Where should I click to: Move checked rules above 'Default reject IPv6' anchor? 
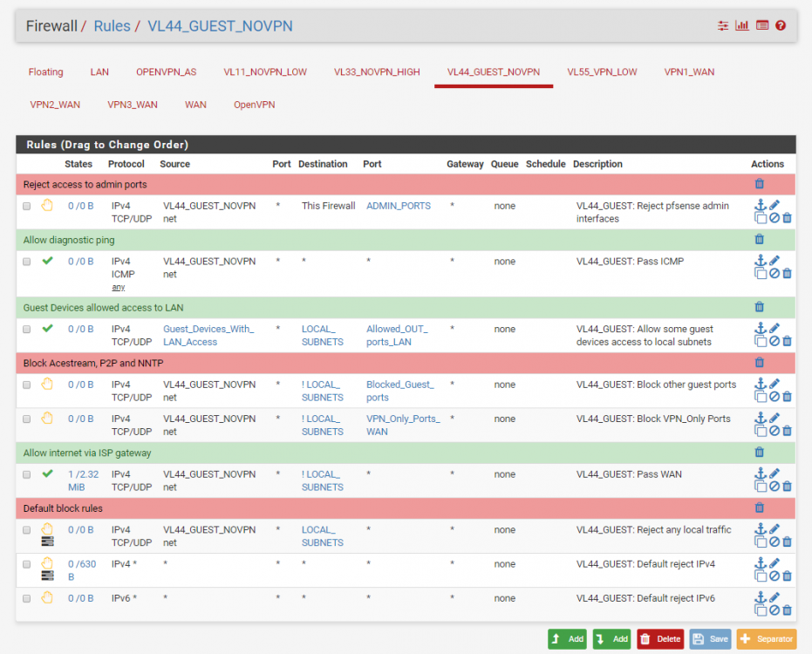(x=761, y=597)
